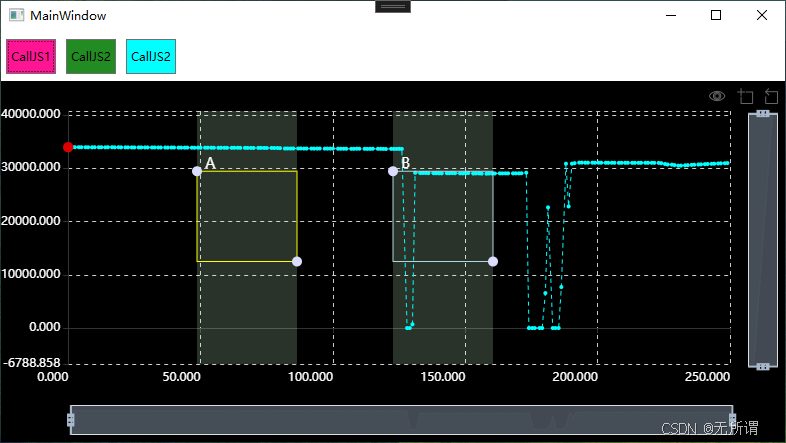Click the -6788.858 y-axis label
Viewport: 786px width, 443px height.
point(32,362)
